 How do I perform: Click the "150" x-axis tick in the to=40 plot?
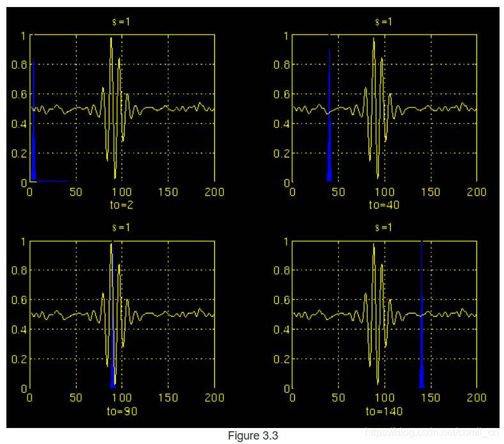coord(430,193)
